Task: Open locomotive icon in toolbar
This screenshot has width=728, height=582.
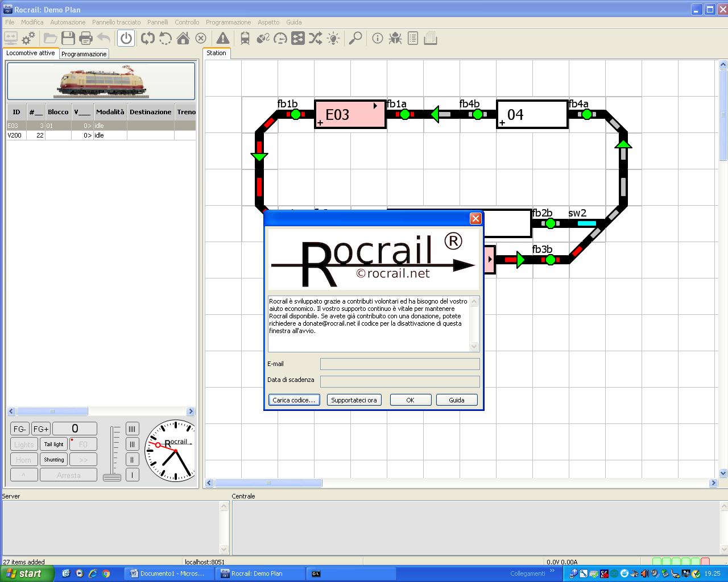Action: tap(245, 38)
